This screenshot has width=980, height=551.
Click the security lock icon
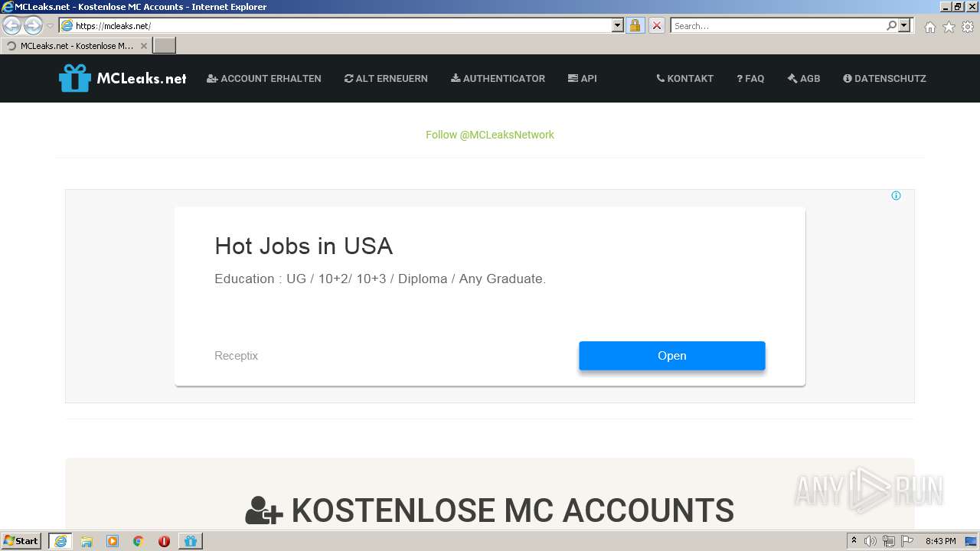coord(635,25)
